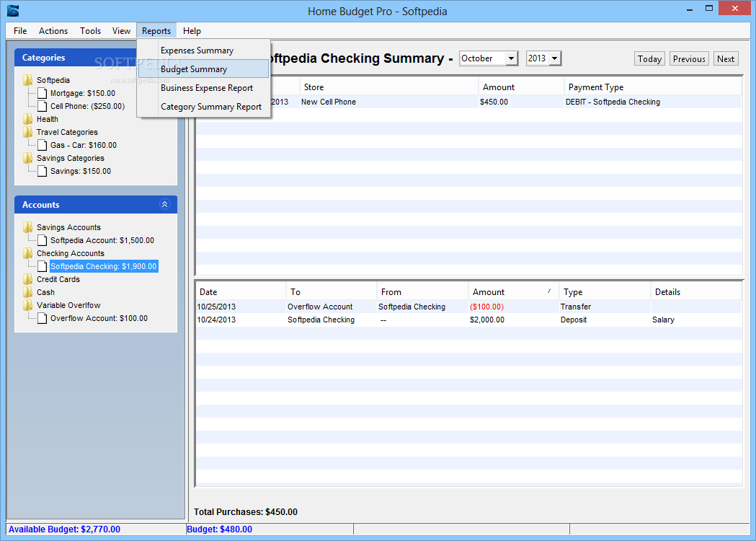Choose Business Expense Report menu item
756x541 pixels.
(203, 88)
